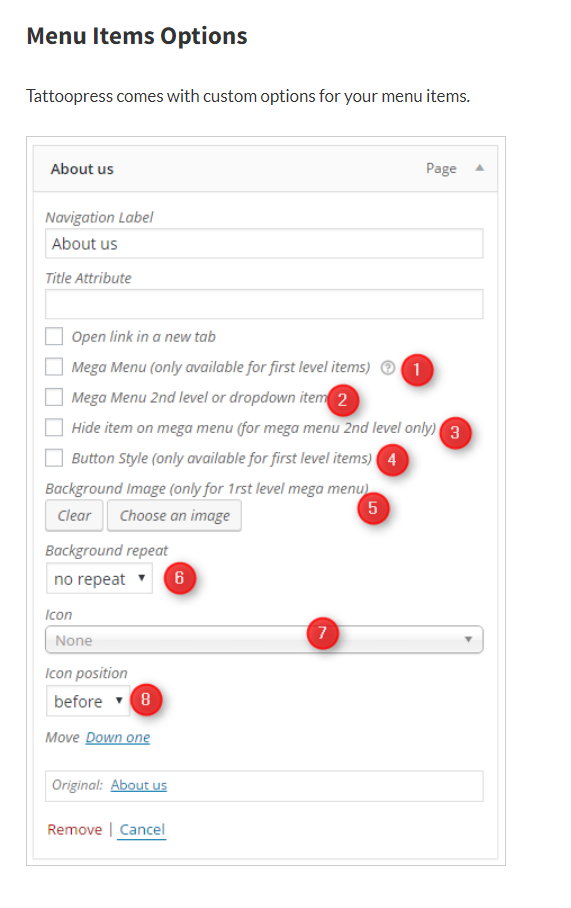Click the help question mark icon beside Mega Menu
The width and height of the screenshot is (571, 908).
(387, 367)
